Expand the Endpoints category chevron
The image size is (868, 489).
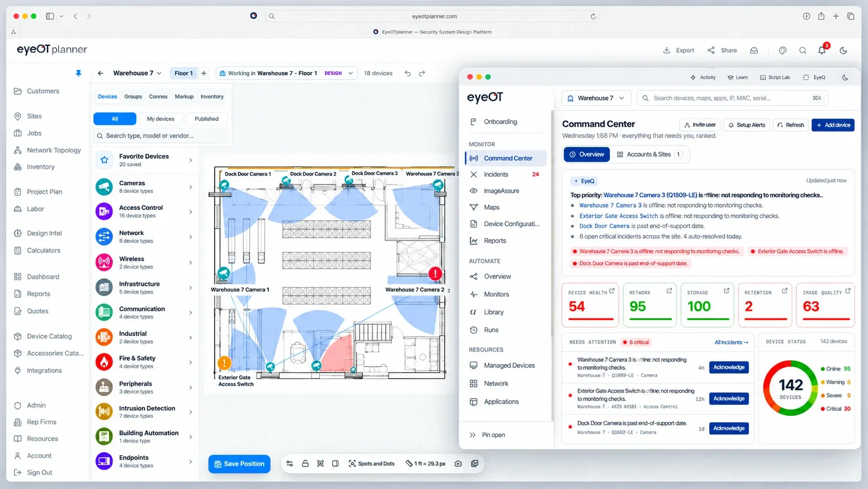point(191,461)
